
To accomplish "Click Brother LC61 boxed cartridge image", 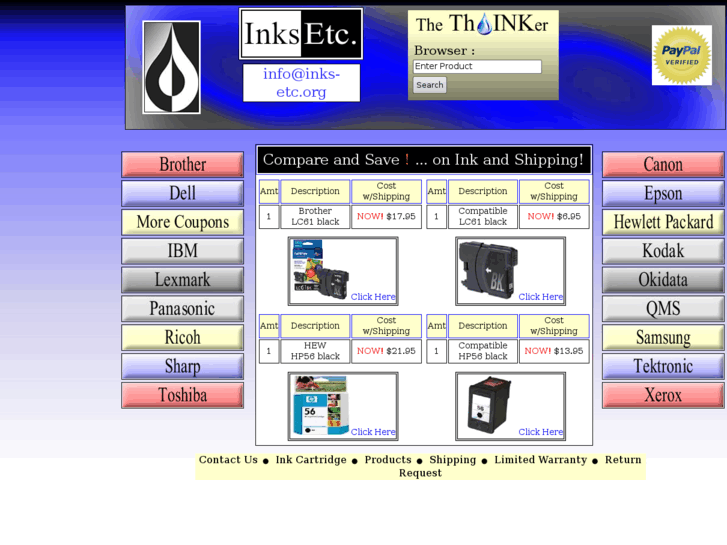I will (320, 270).
